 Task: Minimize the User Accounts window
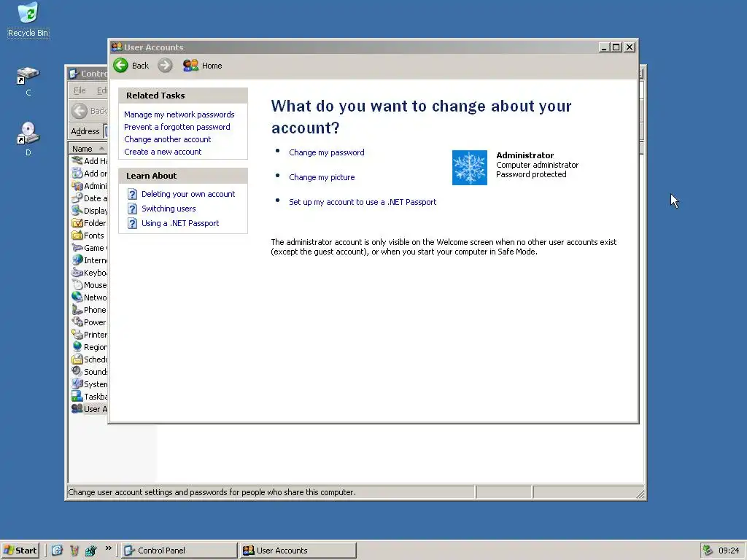604,47
